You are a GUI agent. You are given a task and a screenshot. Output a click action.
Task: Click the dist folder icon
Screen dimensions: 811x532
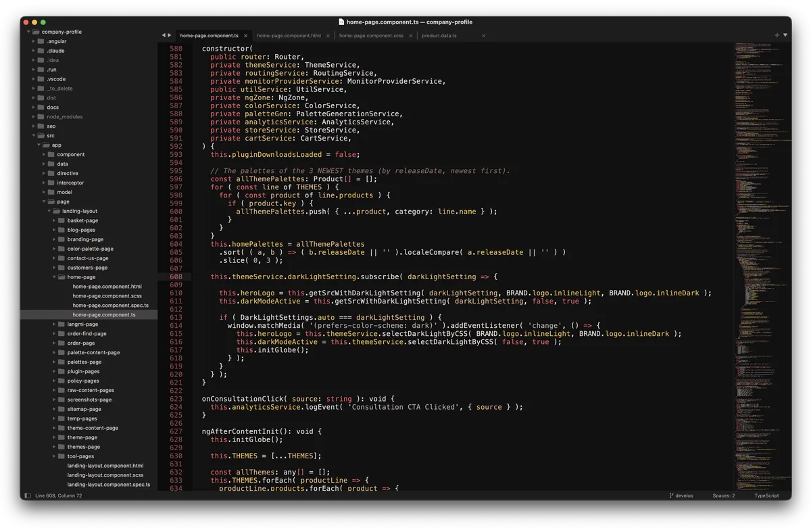pos(41,98)
